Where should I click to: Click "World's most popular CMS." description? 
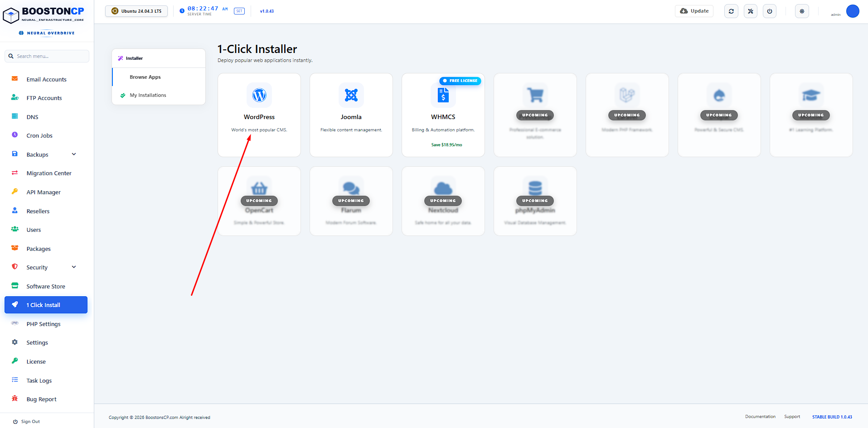pyautogui.click(x=259, y=130)
